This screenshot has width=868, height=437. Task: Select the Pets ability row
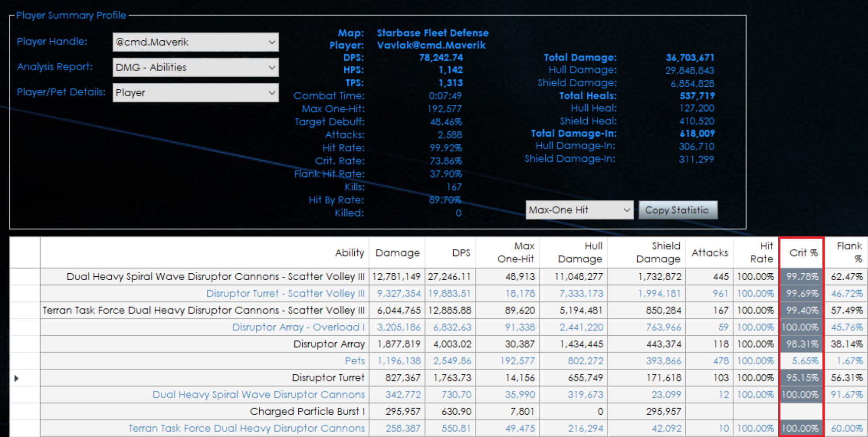pyautogui.click(x=438, y=361)
